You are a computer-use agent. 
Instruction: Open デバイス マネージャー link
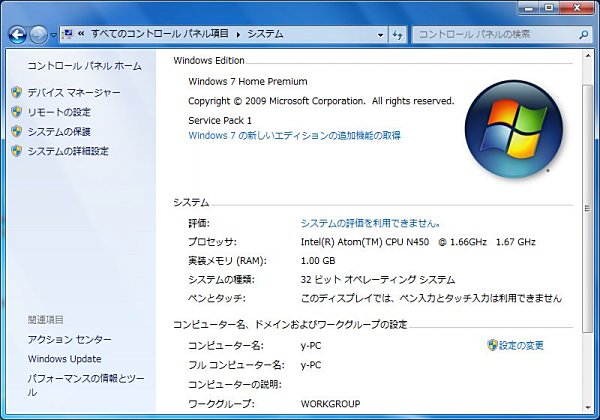coord(74,93)
